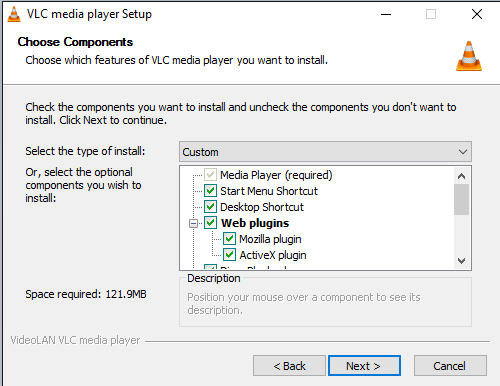
Task: Select the Media Player (required) label
Action: pyautogui.click(x=276, y=175)
